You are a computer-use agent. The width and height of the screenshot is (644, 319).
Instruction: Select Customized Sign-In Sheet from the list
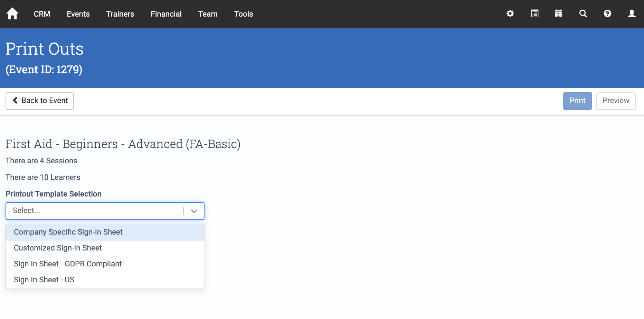tap(58, 248)
